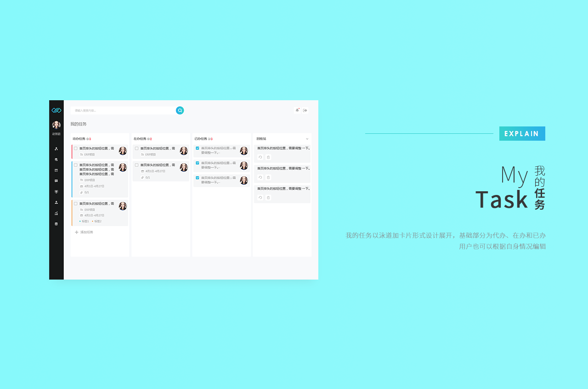
Task: Open the database sidebar icon
Action: (57, 224)
